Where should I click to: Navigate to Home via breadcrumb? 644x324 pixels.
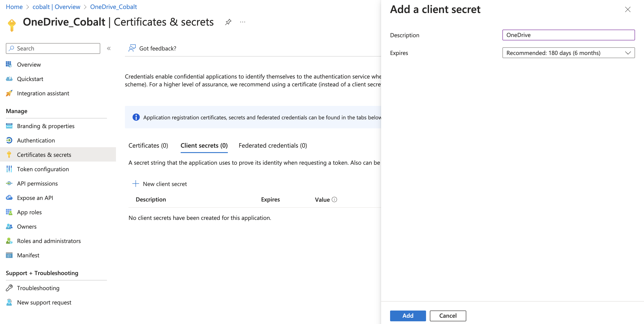pyautogui.click(x=14, y=7)
